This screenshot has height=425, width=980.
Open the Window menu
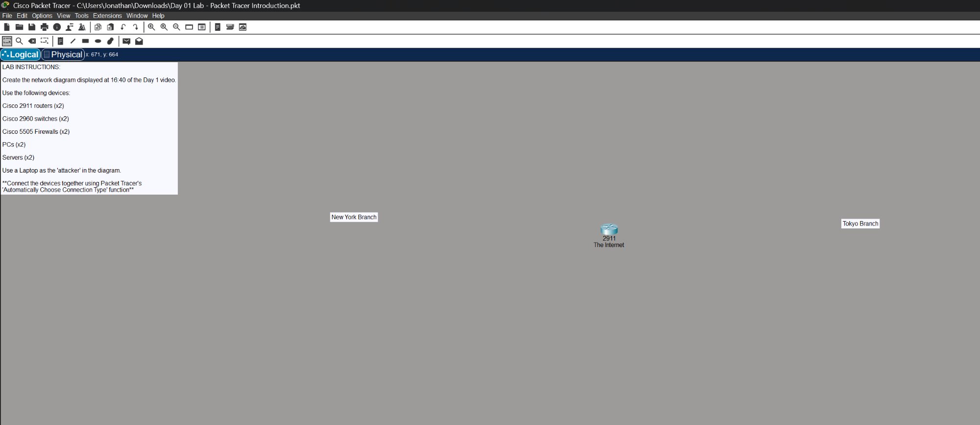137,16
